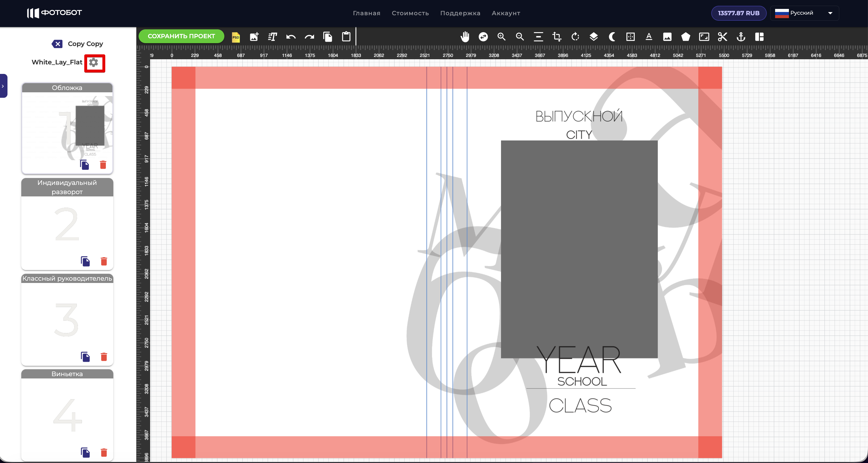Undo the last action
The height and width of the screenshot is (463, 868).
[x=291, y=37]
